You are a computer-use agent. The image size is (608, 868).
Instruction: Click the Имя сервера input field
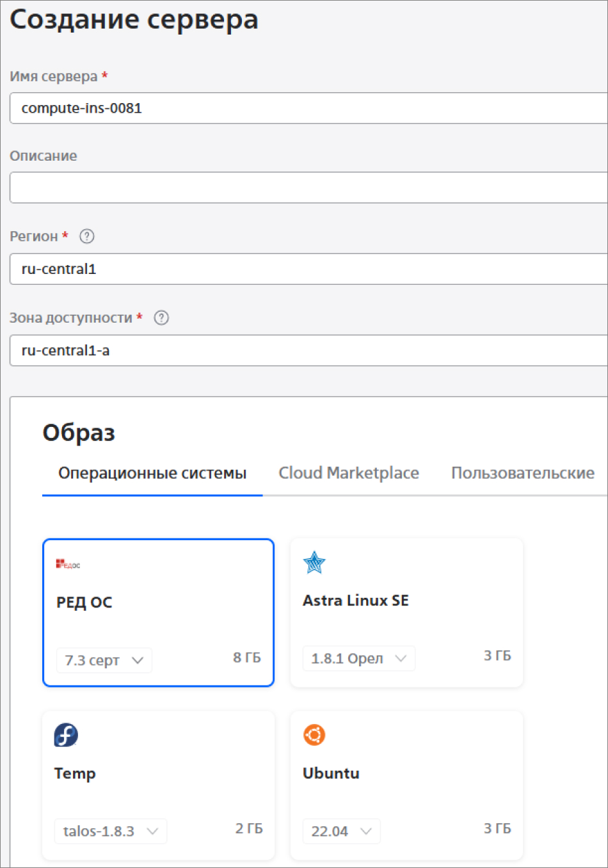[307, 108]
